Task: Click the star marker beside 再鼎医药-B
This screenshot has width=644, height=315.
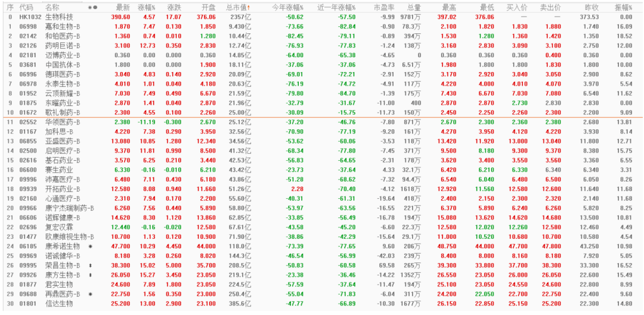Action: pos(90,294)
